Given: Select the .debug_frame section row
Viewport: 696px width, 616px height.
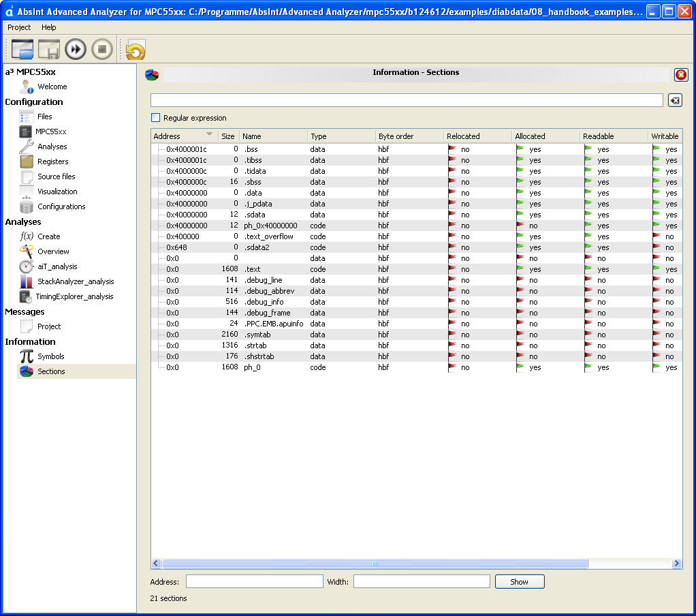Looking at the screenshot, I should (x=416, y=313).
